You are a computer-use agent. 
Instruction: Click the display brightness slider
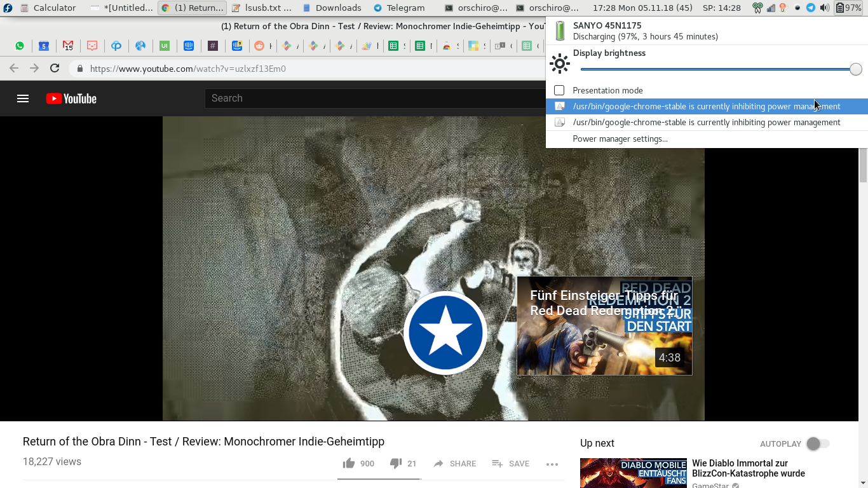(x=718, y=69)
